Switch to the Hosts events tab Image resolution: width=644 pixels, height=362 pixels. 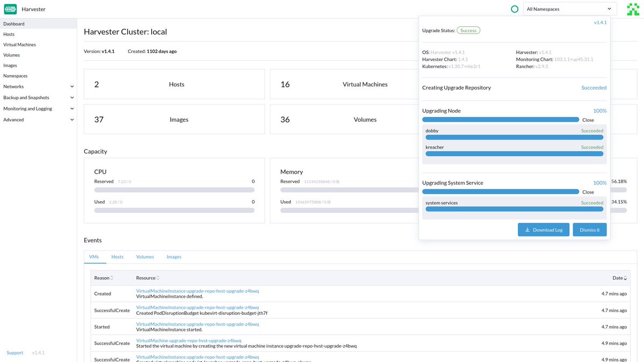[118, 257]
